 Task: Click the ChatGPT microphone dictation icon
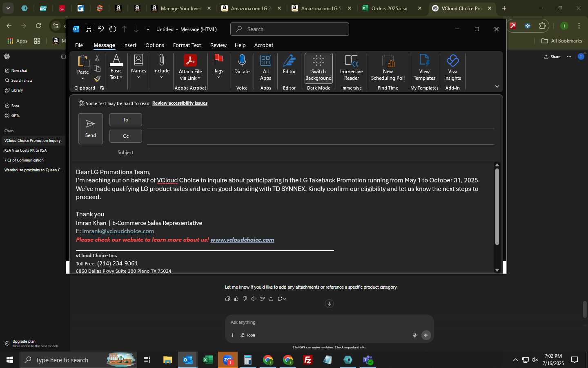(x=414, y=335)
